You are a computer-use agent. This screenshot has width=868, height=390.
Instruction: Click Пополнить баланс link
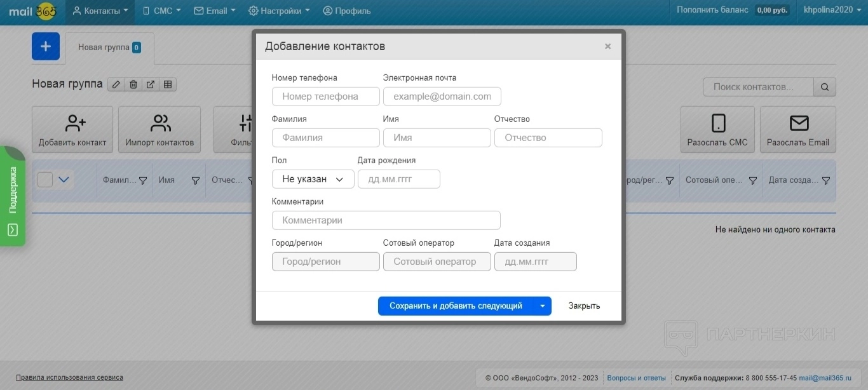pyautogui.click(x=712, y=10)
